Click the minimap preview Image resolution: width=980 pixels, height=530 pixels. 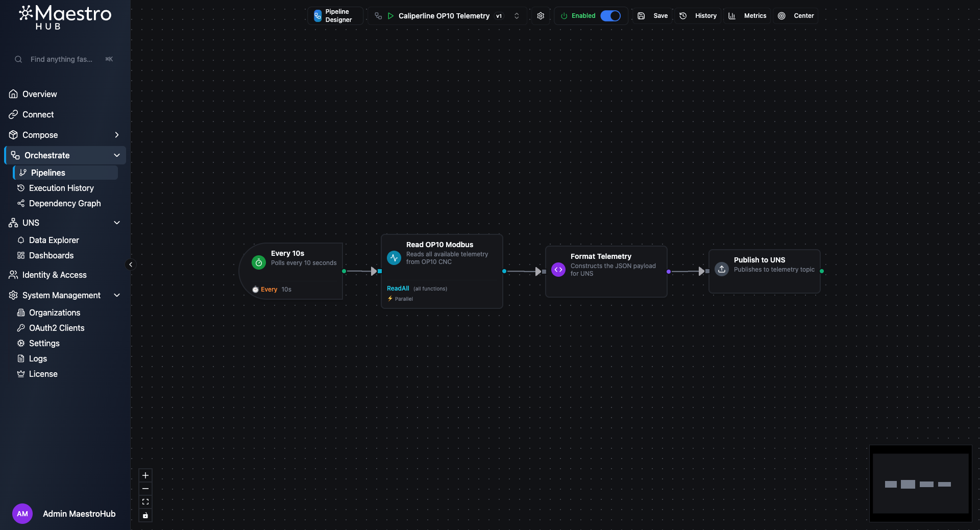tap(920, 484)
